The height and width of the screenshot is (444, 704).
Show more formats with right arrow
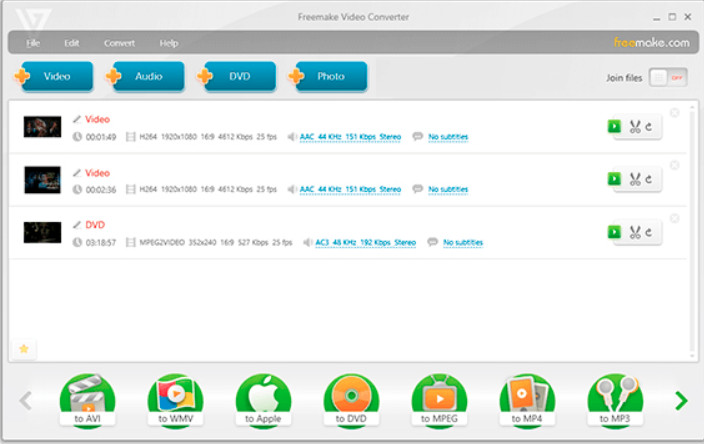coord(682,400)
